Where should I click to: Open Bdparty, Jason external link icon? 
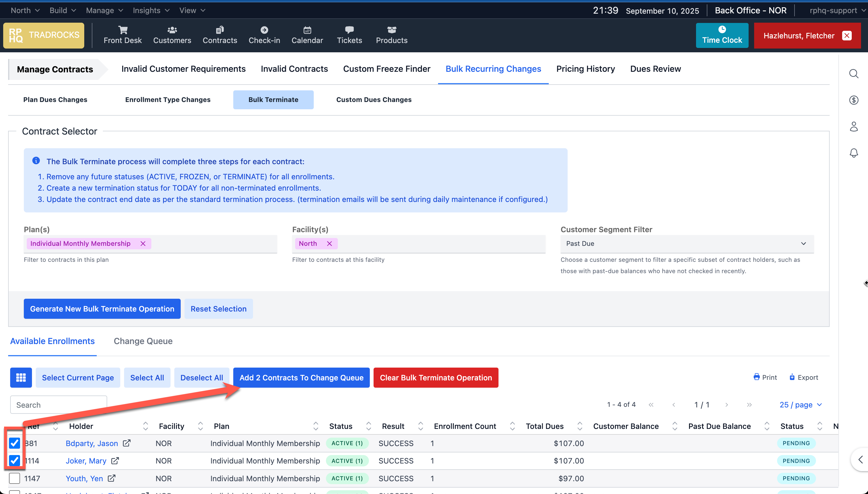click(126, 443)
